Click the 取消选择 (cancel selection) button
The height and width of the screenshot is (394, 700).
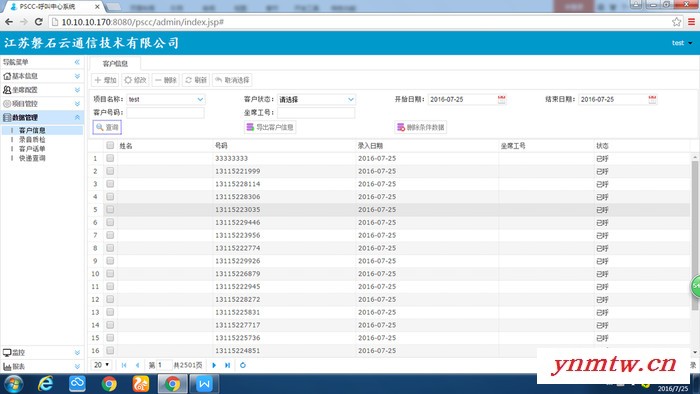tap(232, 80)
